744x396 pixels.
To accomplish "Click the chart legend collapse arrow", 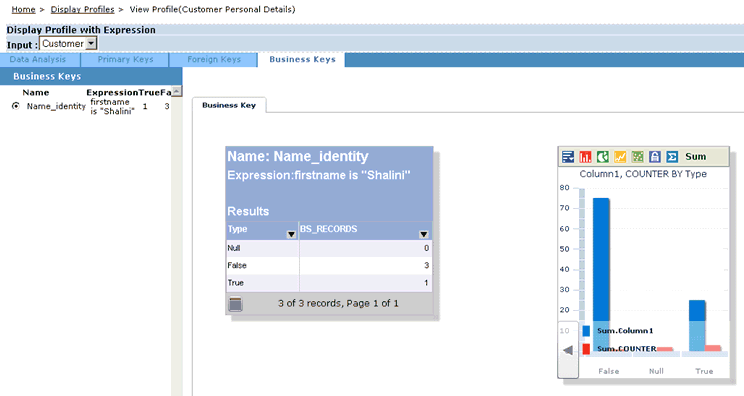I will [567, 350].
